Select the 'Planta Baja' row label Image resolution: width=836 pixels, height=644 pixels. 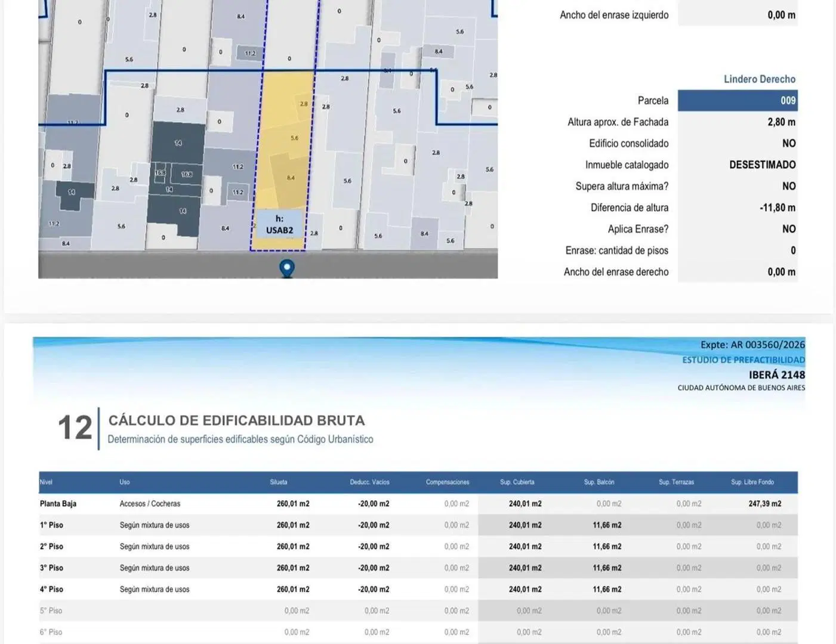(58, 504)
